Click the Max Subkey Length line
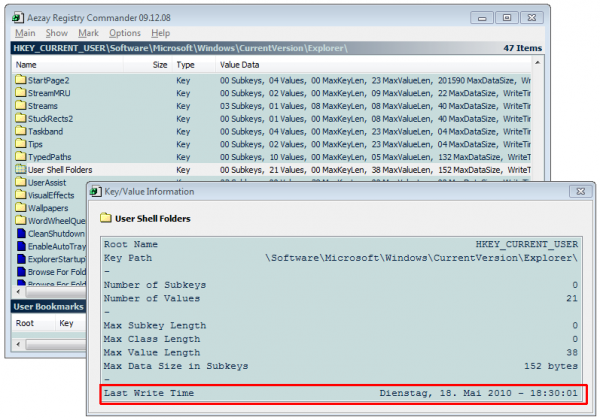Viewport: 600px width, 420px height. 341,326
